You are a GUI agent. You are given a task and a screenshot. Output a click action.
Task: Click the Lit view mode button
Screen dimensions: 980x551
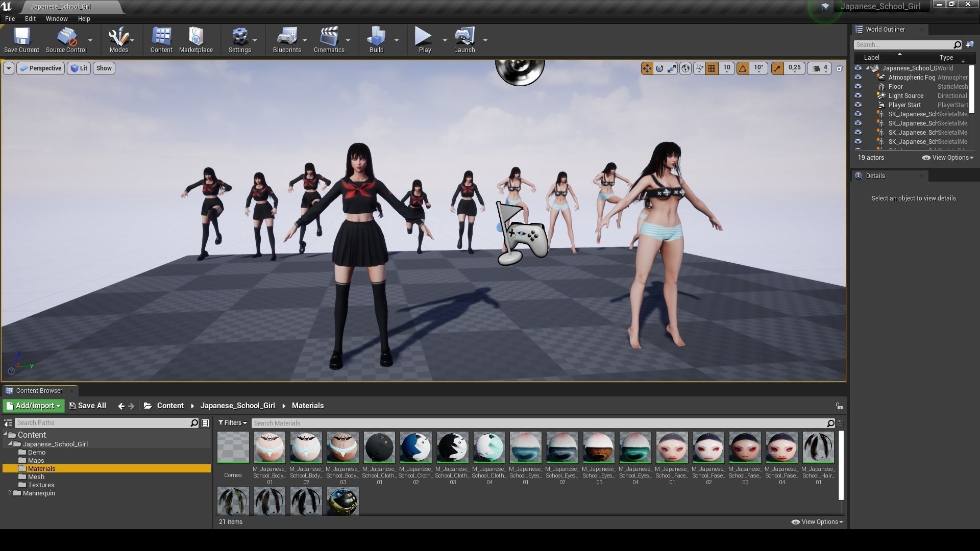pyautogui.click(x=79, y=68)
